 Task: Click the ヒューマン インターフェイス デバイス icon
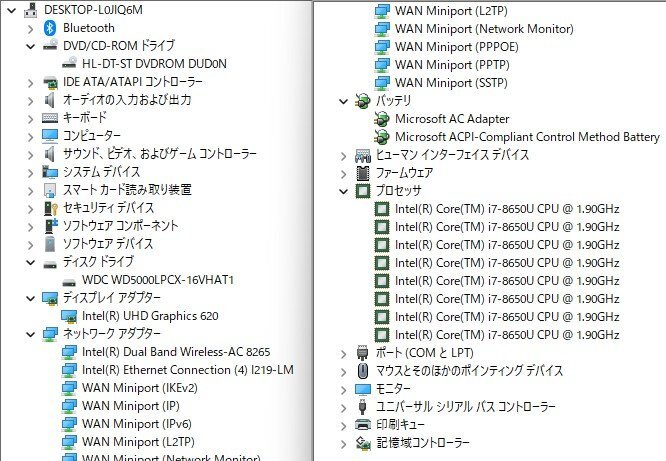363,155
